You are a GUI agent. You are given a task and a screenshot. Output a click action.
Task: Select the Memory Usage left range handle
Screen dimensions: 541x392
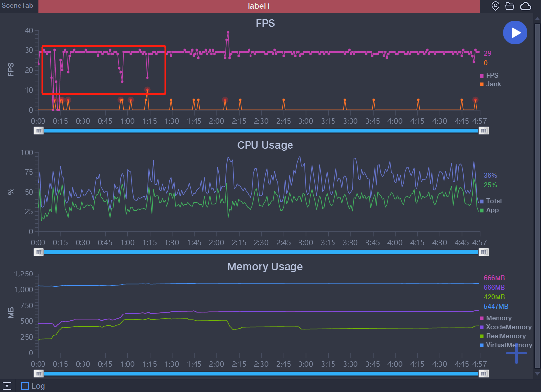click(39, 373)
